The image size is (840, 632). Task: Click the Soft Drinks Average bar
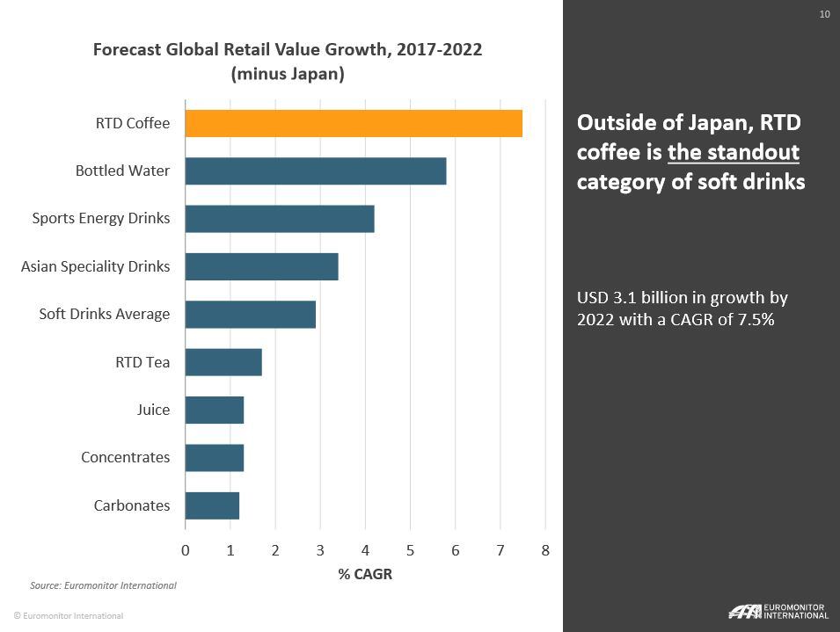[x=251, y=313]
